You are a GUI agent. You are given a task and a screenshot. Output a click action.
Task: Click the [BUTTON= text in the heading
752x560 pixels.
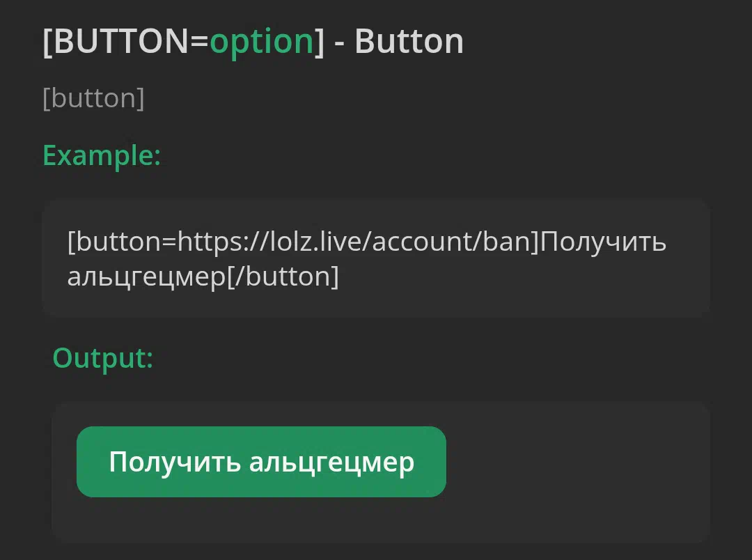(126, 41)
